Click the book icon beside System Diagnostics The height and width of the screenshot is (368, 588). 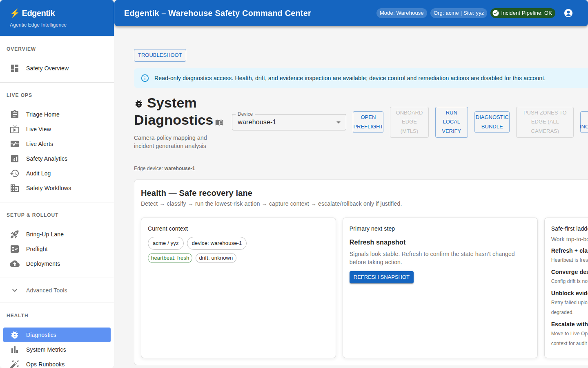pos(219,122)
